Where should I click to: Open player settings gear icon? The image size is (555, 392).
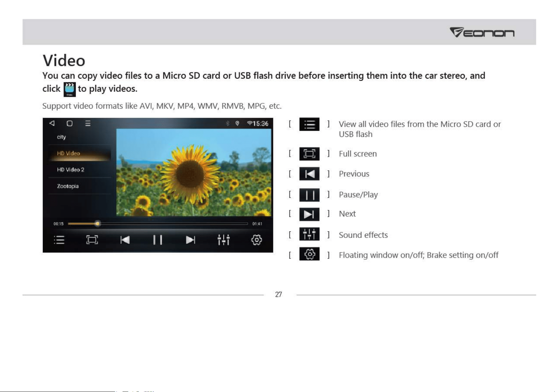coord(257,240)
